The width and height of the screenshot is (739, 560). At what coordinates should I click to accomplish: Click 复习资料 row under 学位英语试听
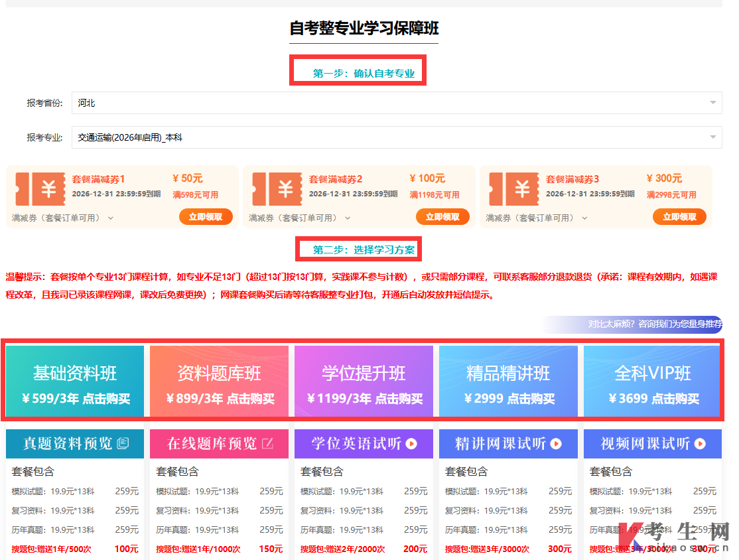coord(364,510)
